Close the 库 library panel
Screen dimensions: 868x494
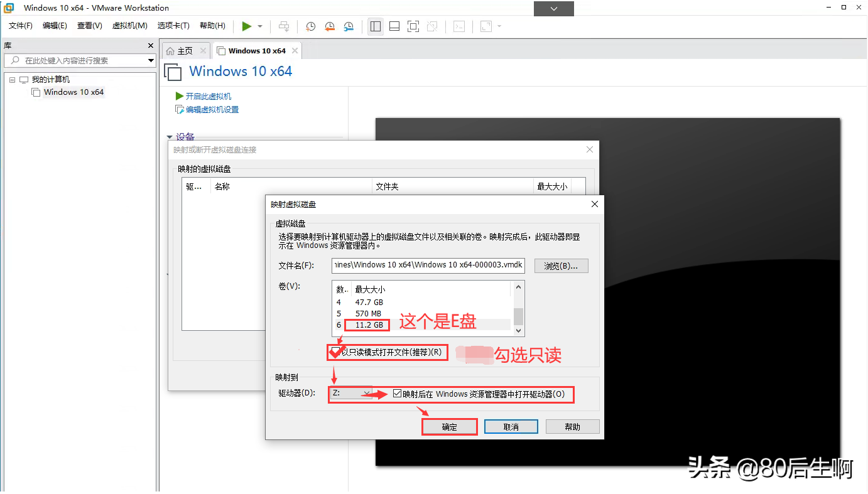click(151, 45)
